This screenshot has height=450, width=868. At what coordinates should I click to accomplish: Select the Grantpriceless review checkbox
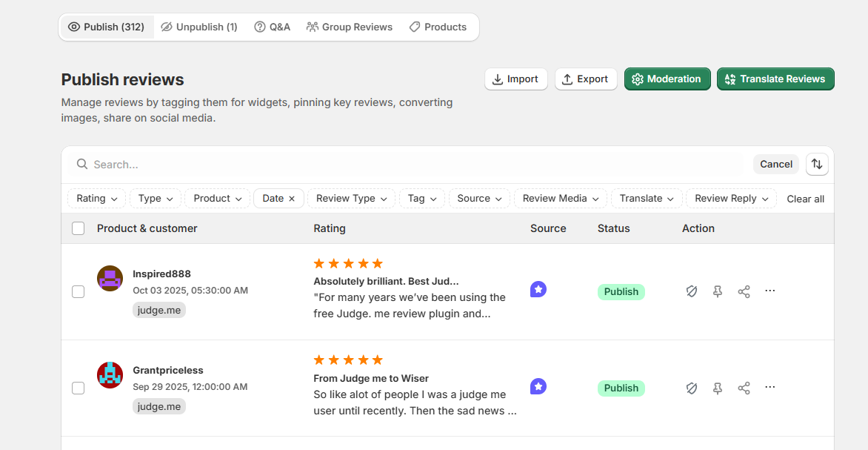tap(79, 388)
